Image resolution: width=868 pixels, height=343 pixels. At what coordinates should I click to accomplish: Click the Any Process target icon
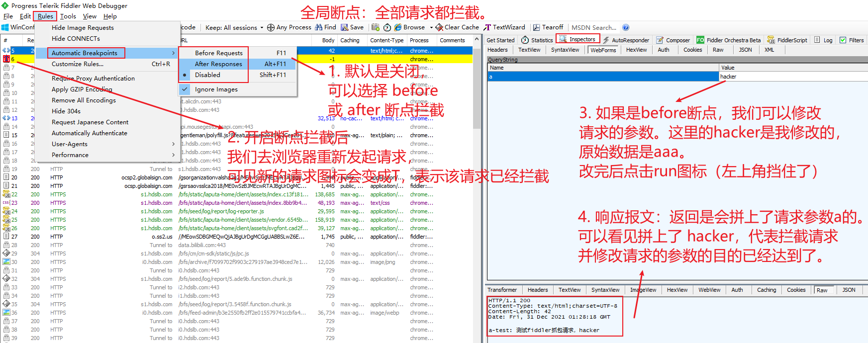click(x=271, y=27)
